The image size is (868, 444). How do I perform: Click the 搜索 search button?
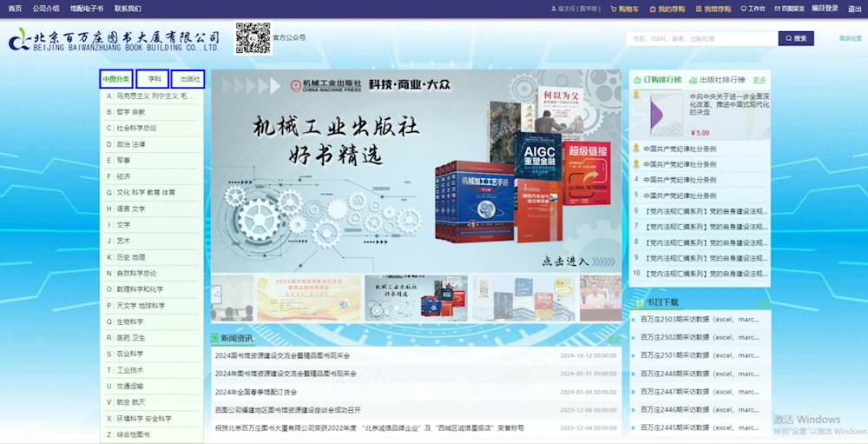796,38
